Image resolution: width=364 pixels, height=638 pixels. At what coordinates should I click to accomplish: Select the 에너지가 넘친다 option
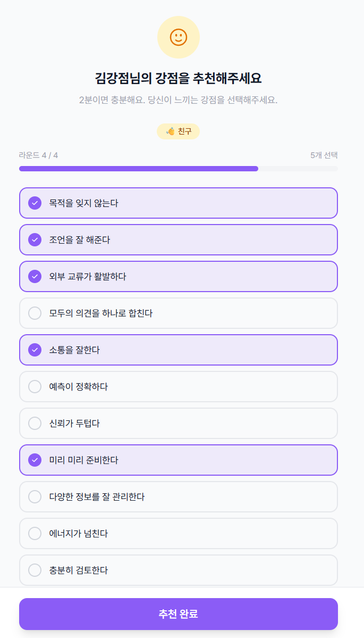(179, 533)
